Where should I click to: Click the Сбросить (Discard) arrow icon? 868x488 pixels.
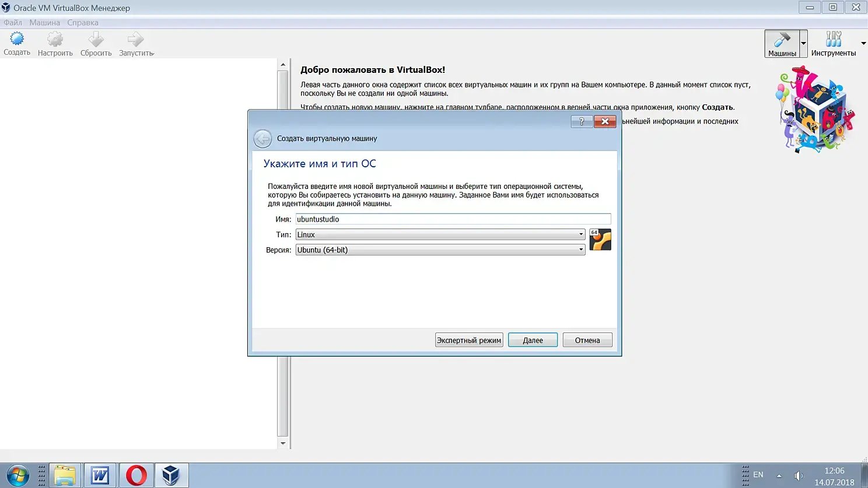96,44
